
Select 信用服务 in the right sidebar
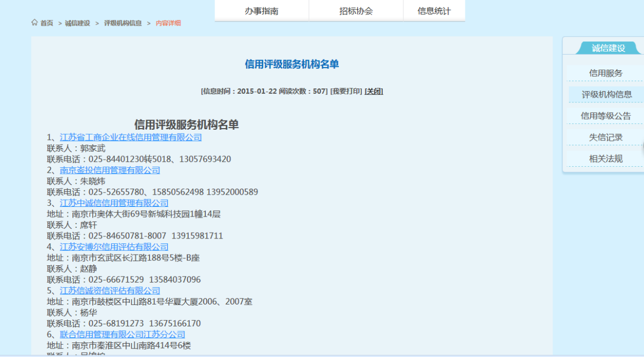point(605,73)
